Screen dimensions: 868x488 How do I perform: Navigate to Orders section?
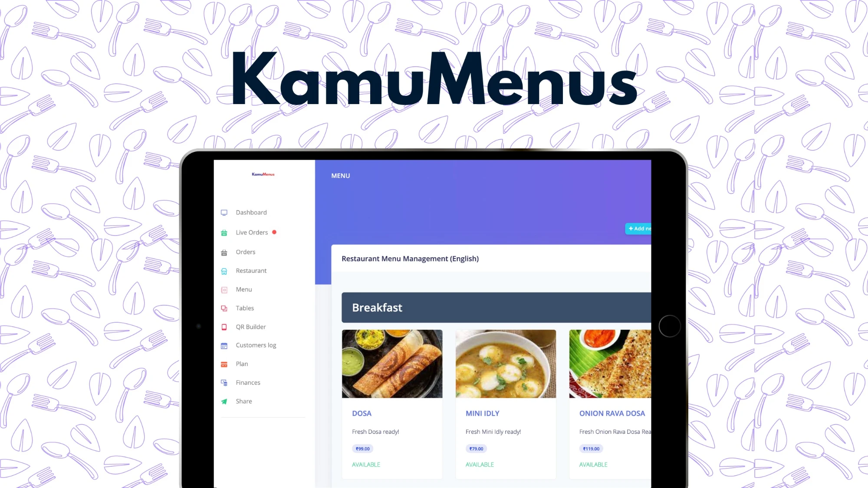(245, 252)
